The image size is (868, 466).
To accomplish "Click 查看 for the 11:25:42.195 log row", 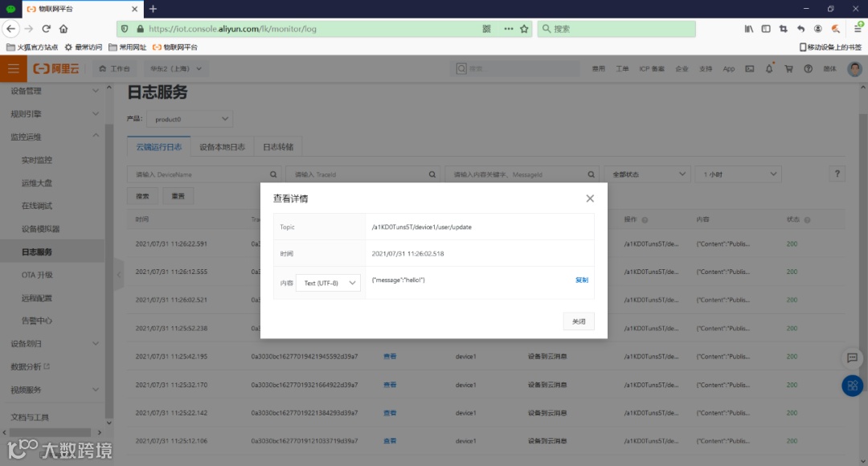I will [x=390, y=357].
